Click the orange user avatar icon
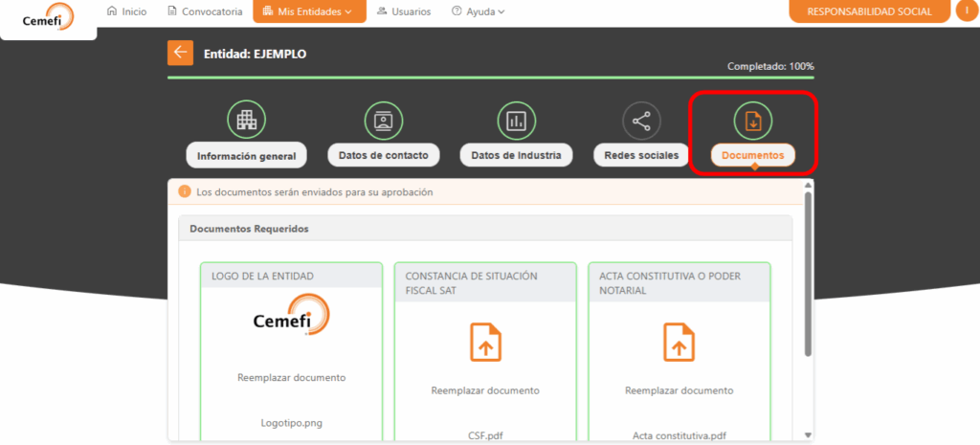Viewport: 980px width, 445px height. pos(967,11)
